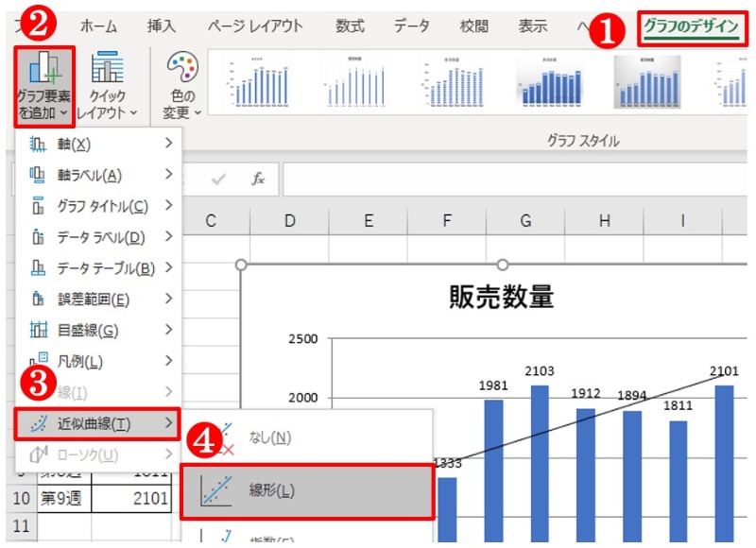Expand the グラフ タイトル(C) submenu
The height and width of the screenshot is (548, 756).
coord(100,206)
